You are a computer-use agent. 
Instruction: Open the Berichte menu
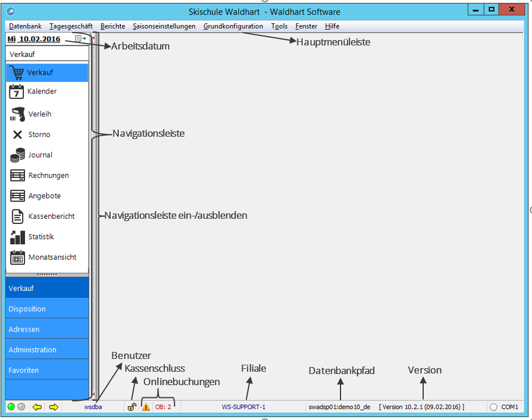coord(113,26)
